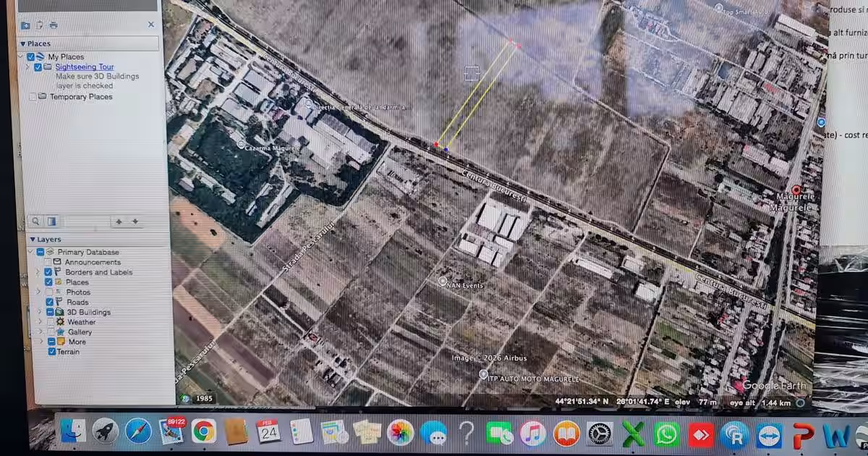The height and width of the screenshot is (456, 868).
Task: Click the search magnifier icon in Places panel
Action: tap(35, 221)
